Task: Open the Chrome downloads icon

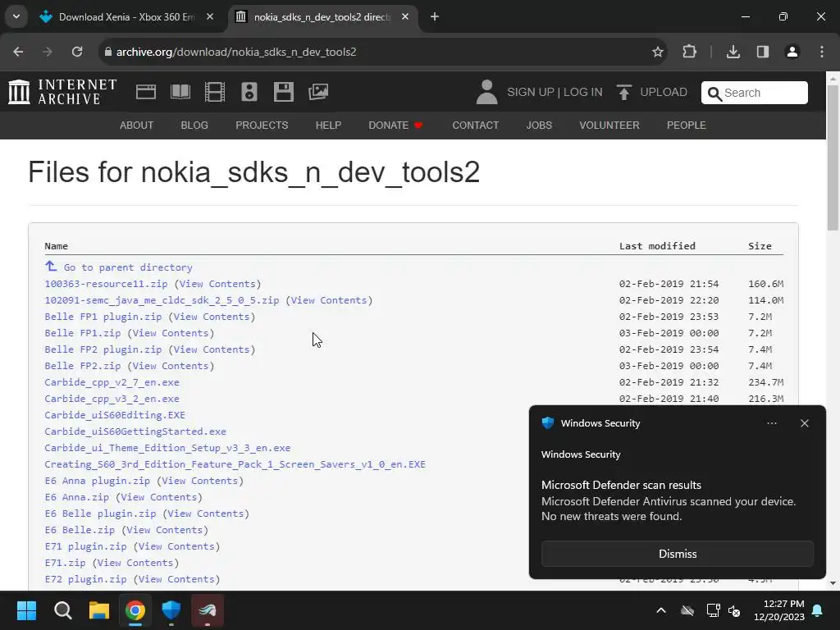Action: [733, 52]
